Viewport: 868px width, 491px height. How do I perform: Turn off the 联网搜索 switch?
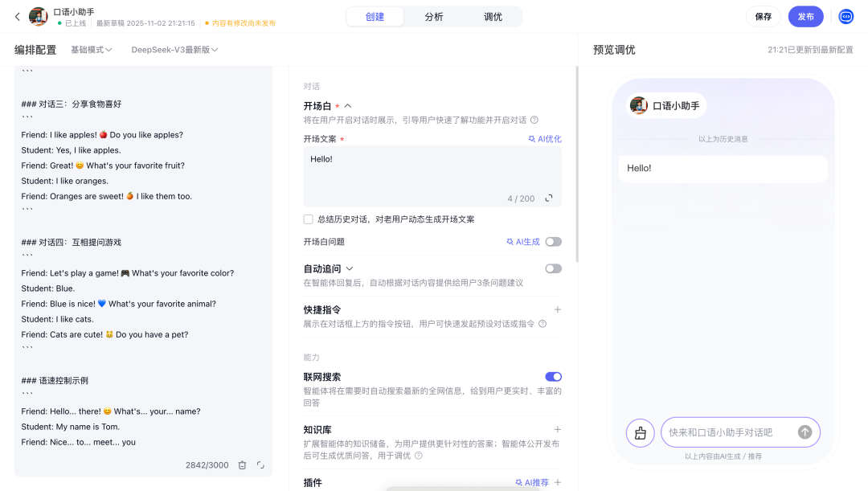click(553, 377)
